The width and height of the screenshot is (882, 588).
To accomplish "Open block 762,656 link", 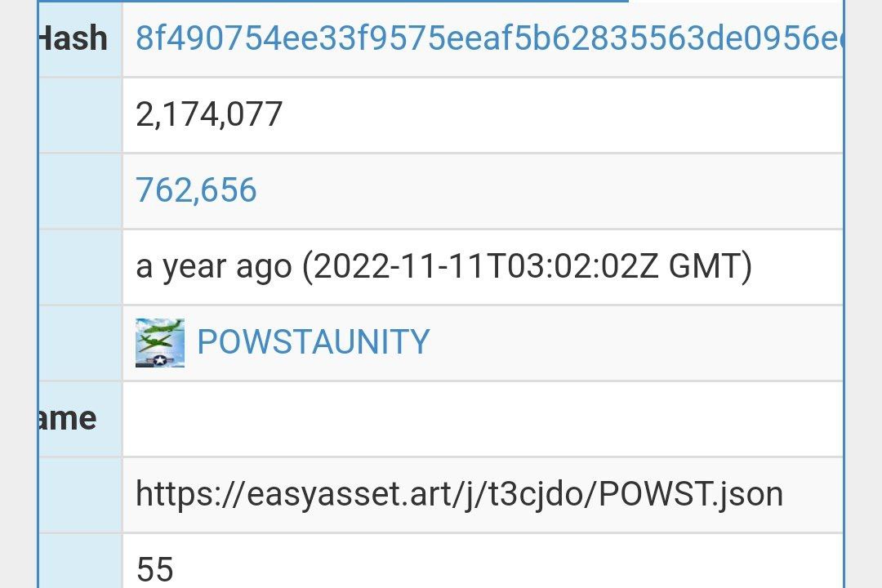I will [x=196, y=189].
